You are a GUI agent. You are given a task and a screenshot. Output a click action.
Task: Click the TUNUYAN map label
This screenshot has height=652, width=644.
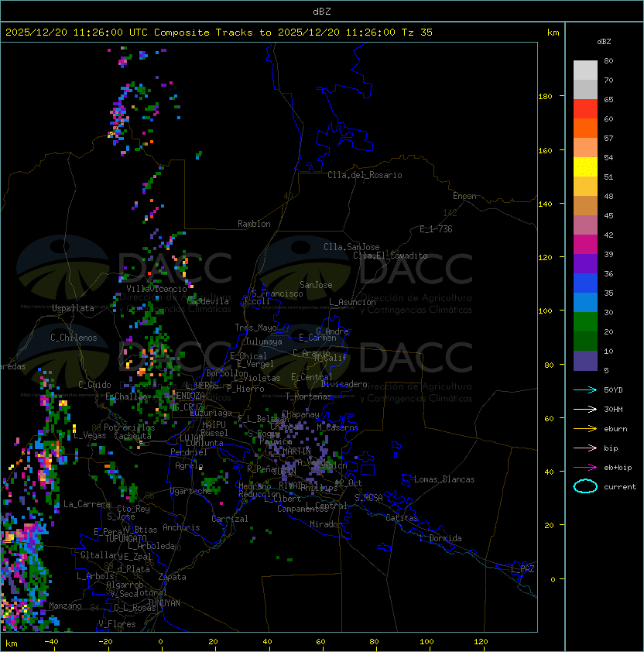pyautogui.click(x=164, y=603)
